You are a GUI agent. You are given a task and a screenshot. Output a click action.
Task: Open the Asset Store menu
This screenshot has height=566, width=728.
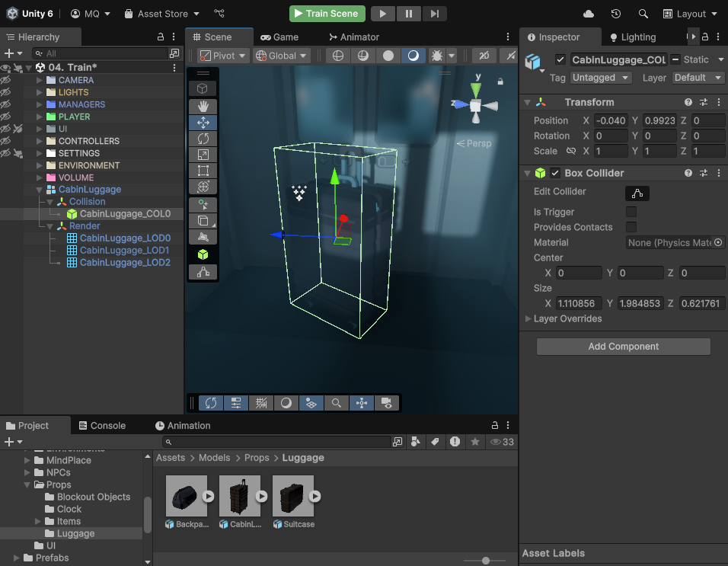click(162, 14)
